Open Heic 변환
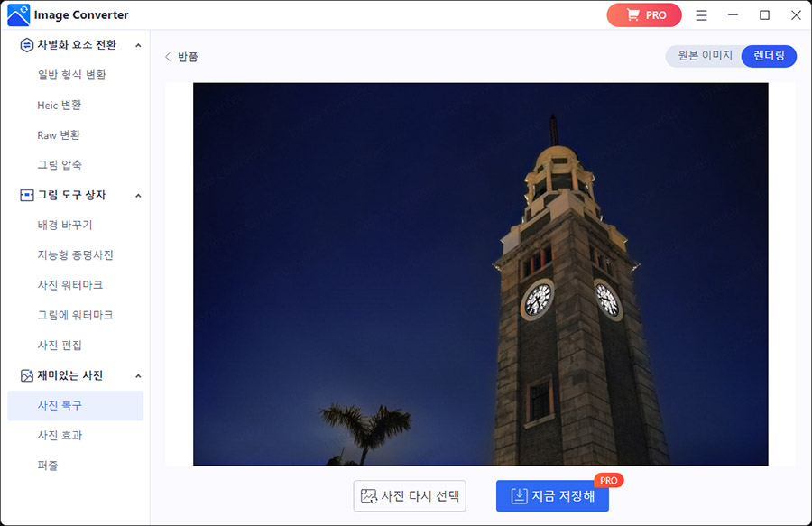812x526 pixels. (x=59, y=105)
